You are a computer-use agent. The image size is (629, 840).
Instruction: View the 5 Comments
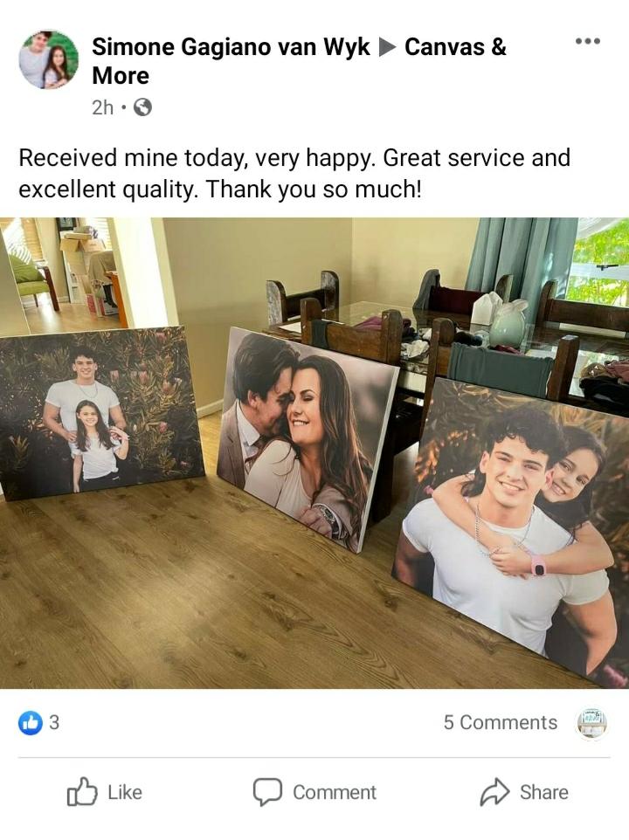pyautogui.click(x=501, y=723)
